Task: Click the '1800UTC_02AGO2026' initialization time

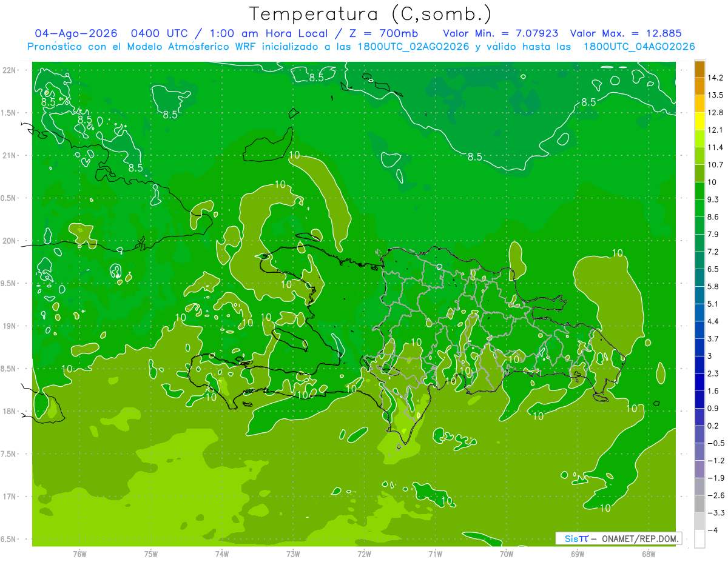Action: coord(414,47)
